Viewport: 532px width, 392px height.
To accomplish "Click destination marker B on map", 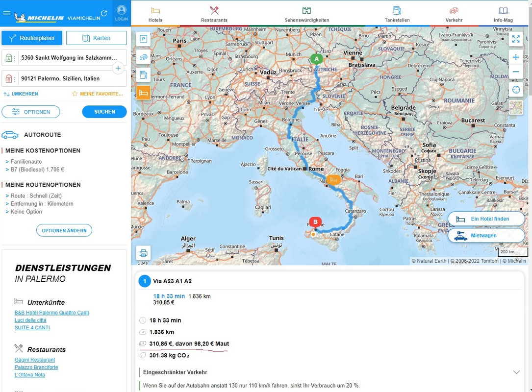I will coord(316,222).
